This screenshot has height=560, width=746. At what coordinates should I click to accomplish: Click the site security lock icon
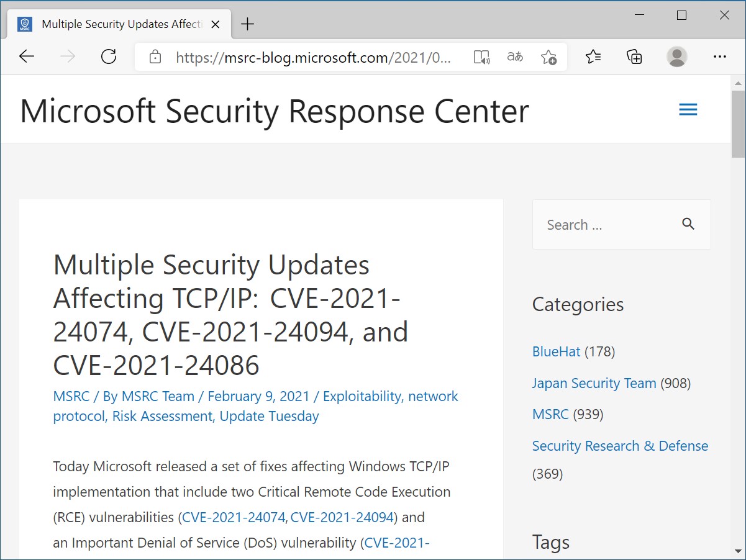154,56
